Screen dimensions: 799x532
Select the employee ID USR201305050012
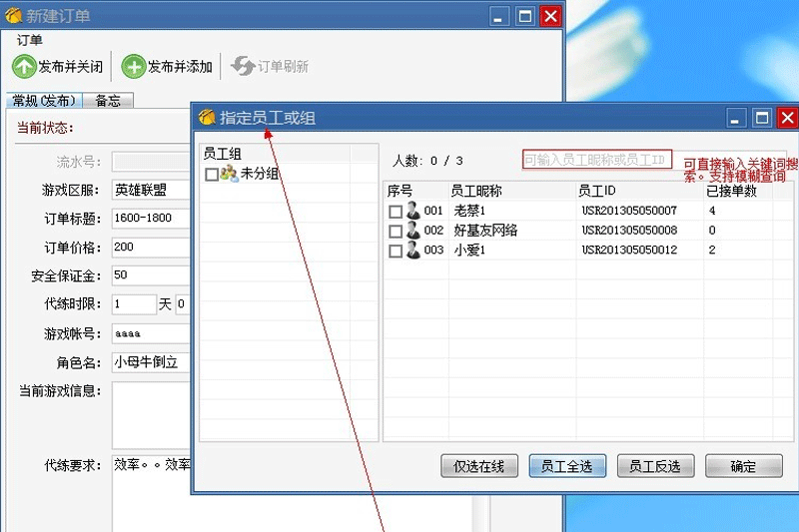(629, 250)
